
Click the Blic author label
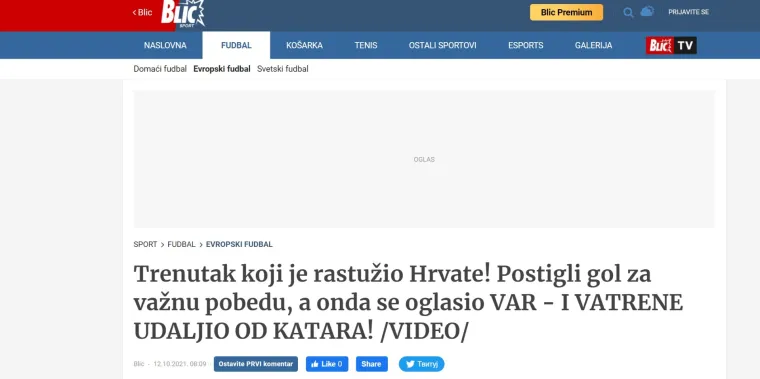(139, 364)
